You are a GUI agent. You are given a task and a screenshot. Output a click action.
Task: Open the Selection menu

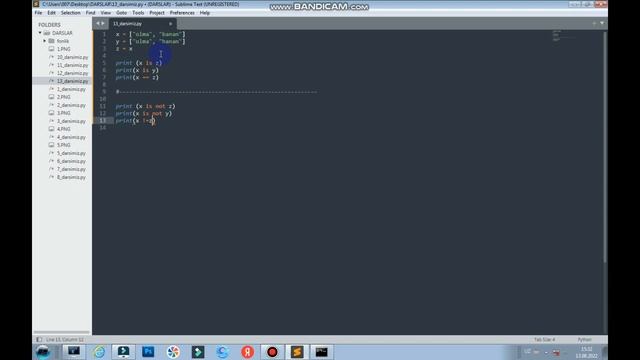tap(71, 13)
